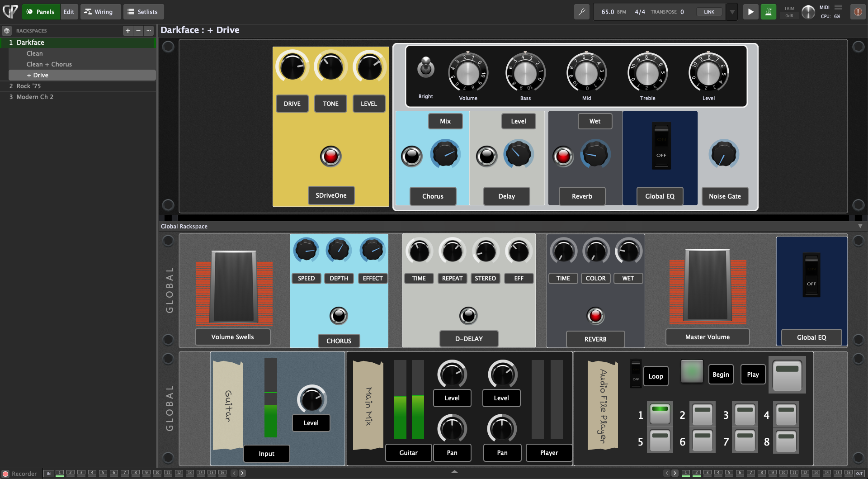Toggle the CHORUS footswitch in the Global Rackspace
The width and height of the screenshot is (868, 479).
click(x=339, y=316)
